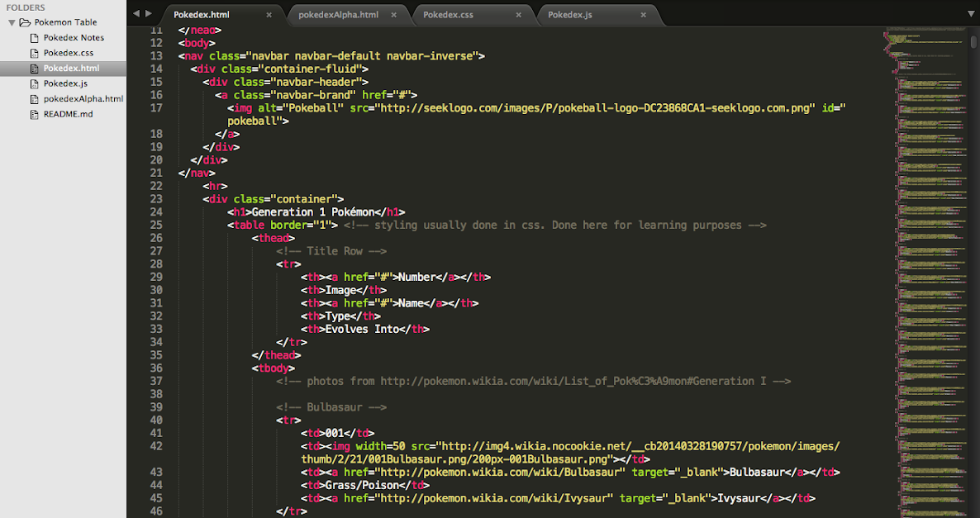Close the Pokedex.html tab
This screenshot has height=518, width=980.
(x=269, y=15)
